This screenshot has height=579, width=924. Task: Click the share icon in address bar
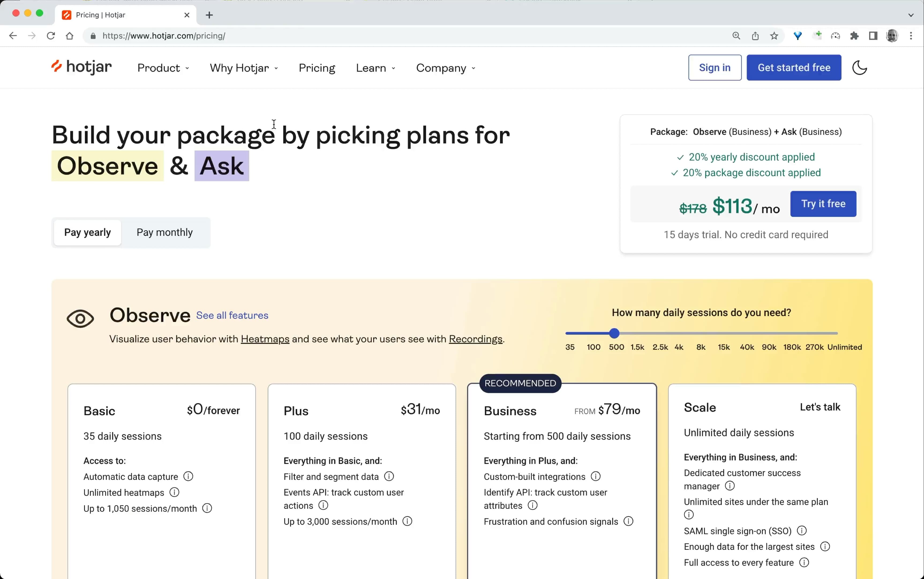tap(755, 36)
